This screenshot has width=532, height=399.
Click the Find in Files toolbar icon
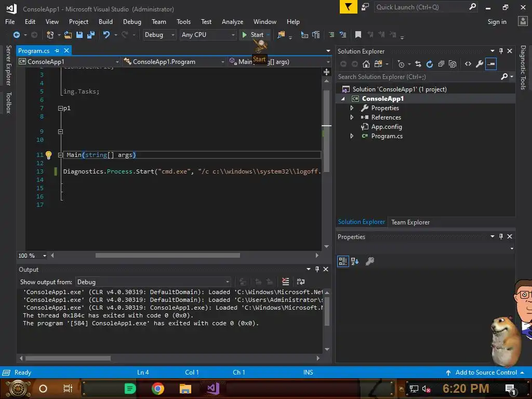click(x=281, y=35)
